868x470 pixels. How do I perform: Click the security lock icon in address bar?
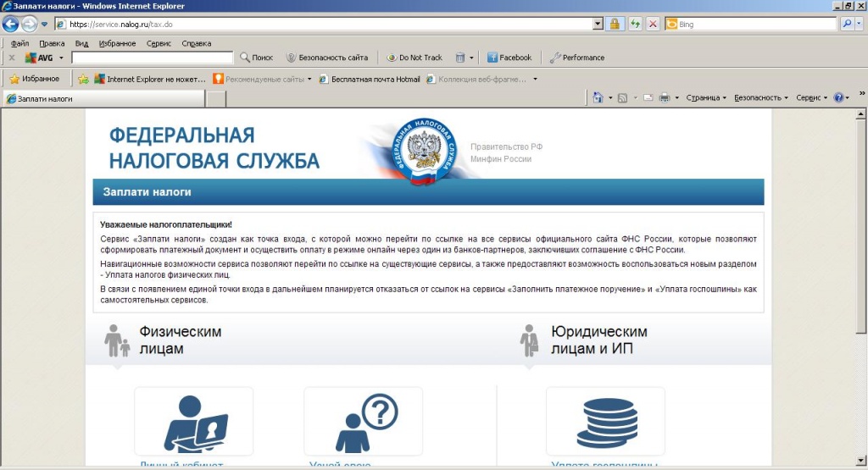(x=615, y=25)
